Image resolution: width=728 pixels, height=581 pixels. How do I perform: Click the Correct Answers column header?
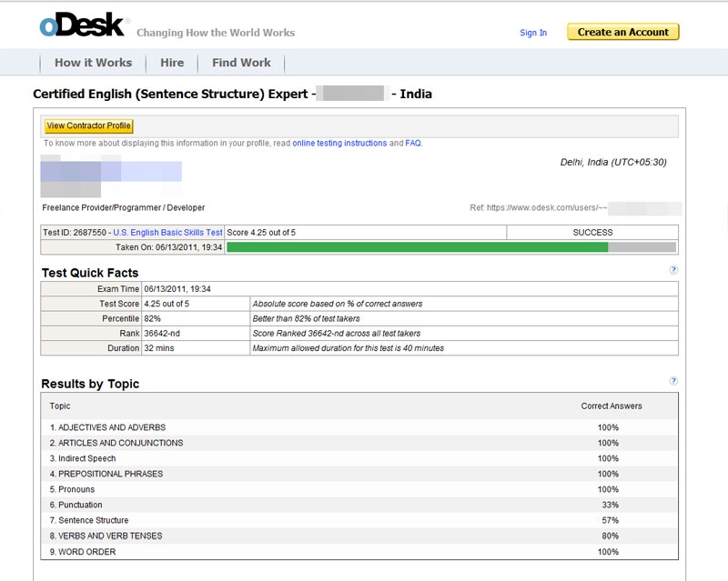(x=612, y=406)
